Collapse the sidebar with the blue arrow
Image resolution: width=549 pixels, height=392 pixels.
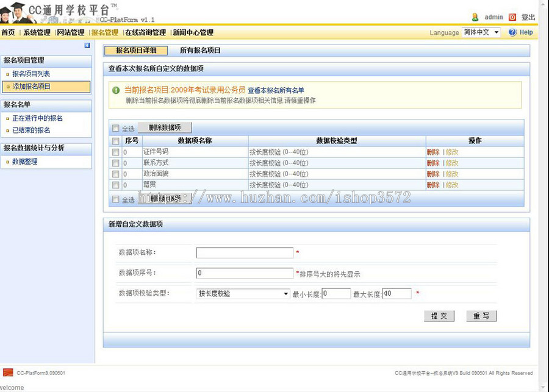point(87,46)
